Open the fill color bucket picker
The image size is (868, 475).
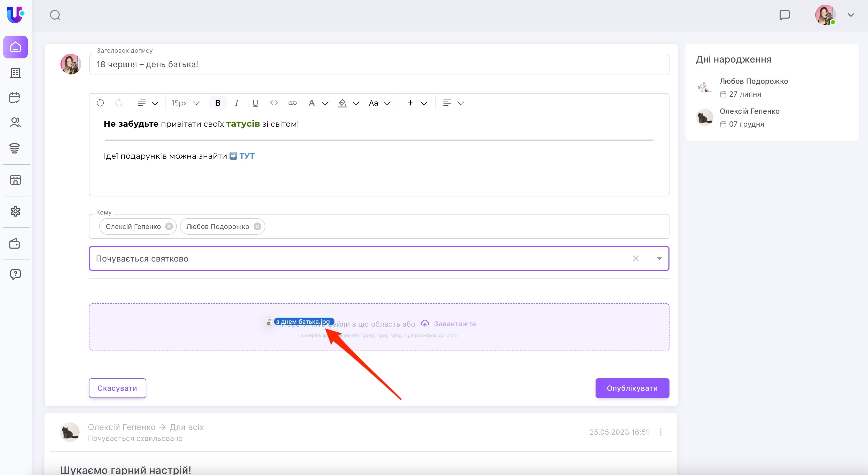pos(343,103)
